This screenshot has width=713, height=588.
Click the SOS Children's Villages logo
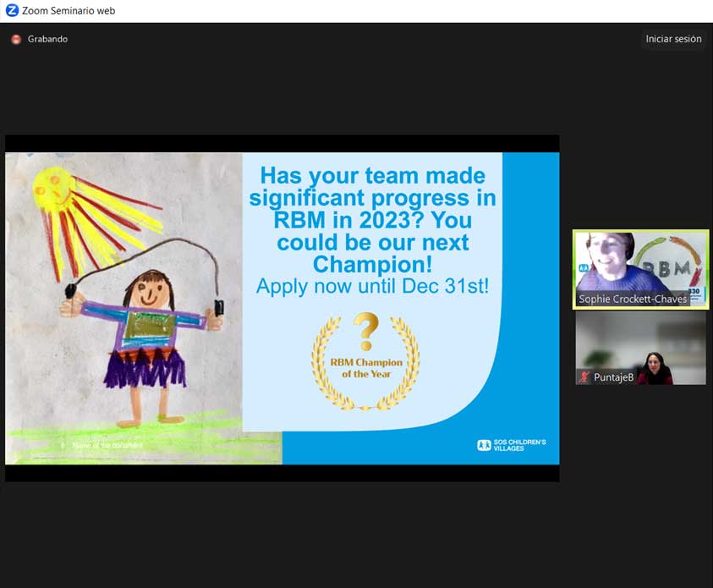pyautogui.click(x=511, y=444)
